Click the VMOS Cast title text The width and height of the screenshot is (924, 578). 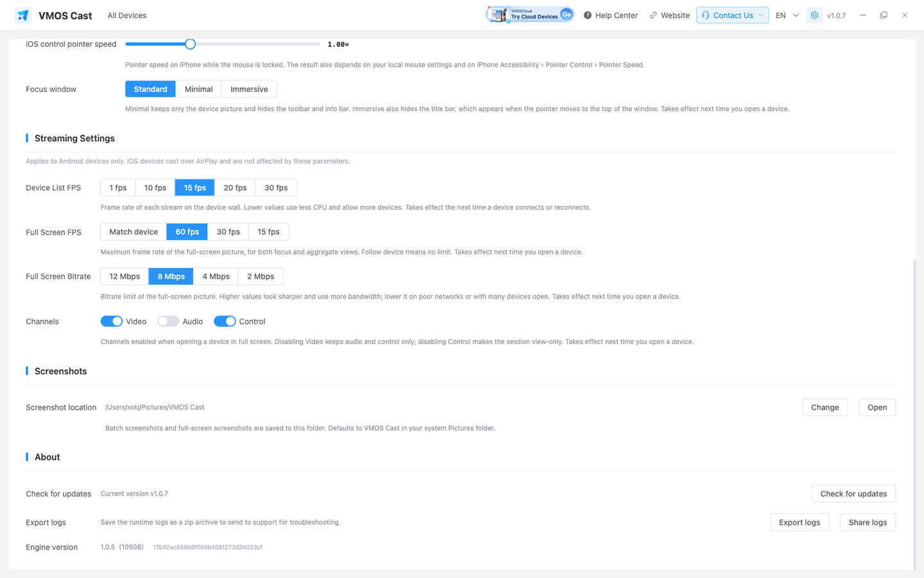click(65, 15)
